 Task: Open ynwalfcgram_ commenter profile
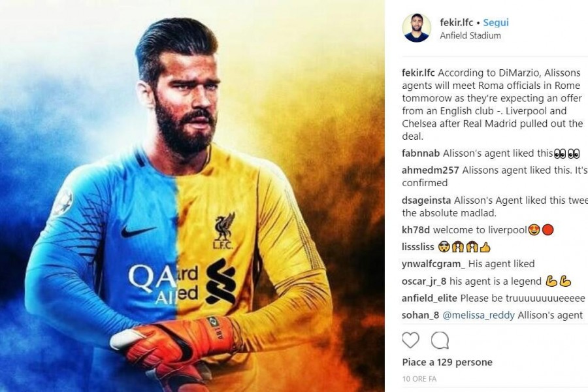433,264
